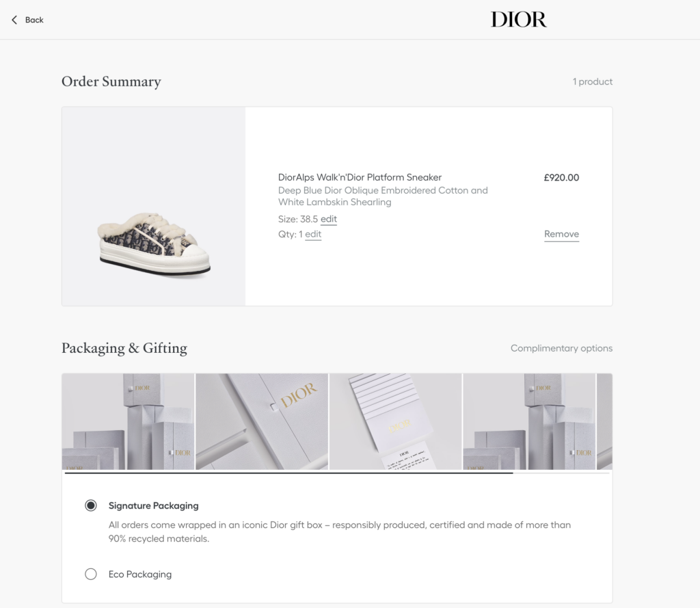Screen dimensions: 700x608
Task: Open the sneaker product thumbnail image
Action: (154, 207)
